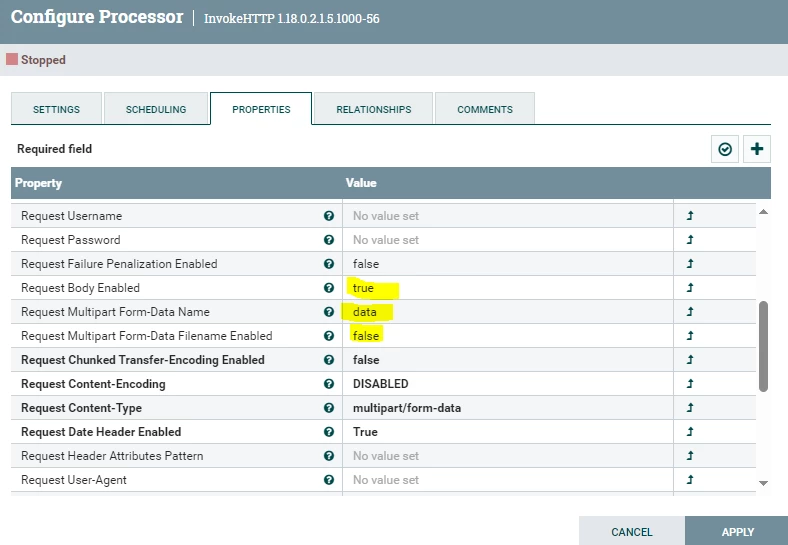The height and width of the screenshot is (545, 788).
Task: Edit Request Failure Penalization Enabled false value
Action: tap(508, 264)
